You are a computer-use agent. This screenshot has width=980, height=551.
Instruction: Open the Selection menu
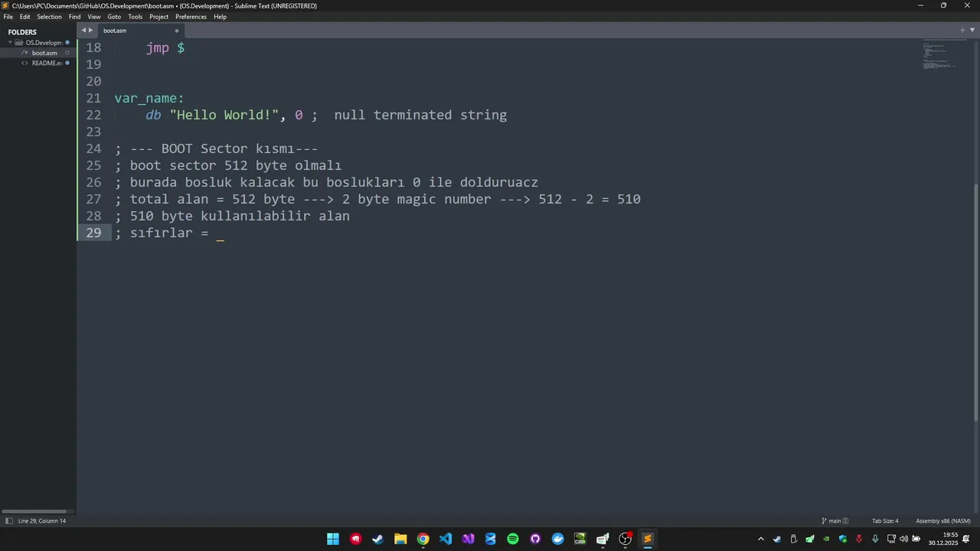coord(49,17)
